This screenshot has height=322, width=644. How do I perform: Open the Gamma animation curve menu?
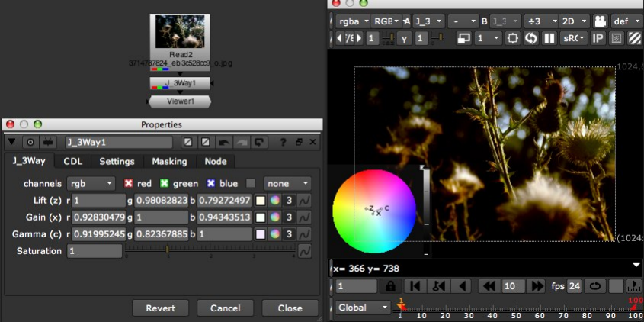[304, 234]
